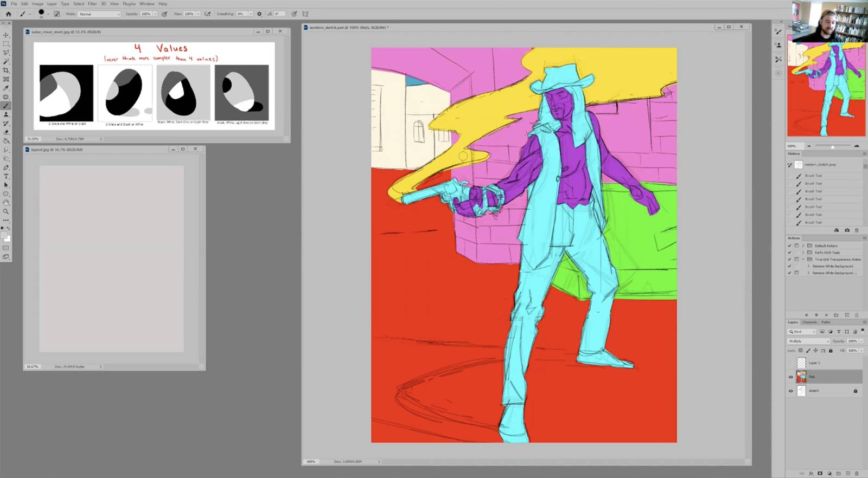Image resolution: width=868 pixels, height=478 pixels.
Task: Click the lock all icon in Layers
Action: [831, 351]
